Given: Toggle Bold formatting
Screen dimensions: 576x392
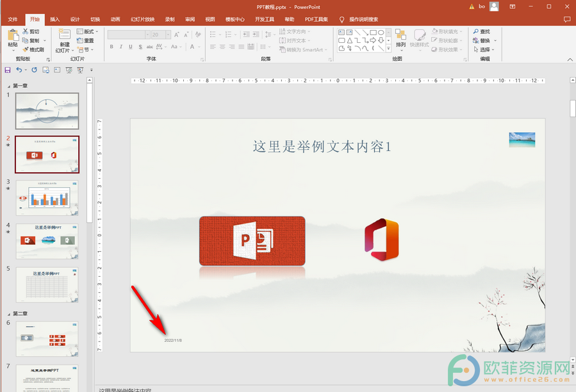Looking at the screenshot, I should click(111, 47).
